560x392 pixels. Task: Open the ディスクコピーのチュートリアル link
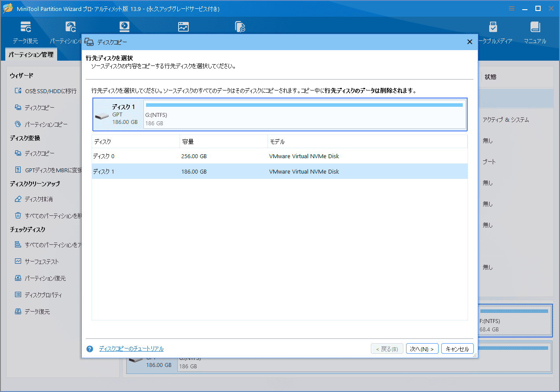click(x=131, y=349)
